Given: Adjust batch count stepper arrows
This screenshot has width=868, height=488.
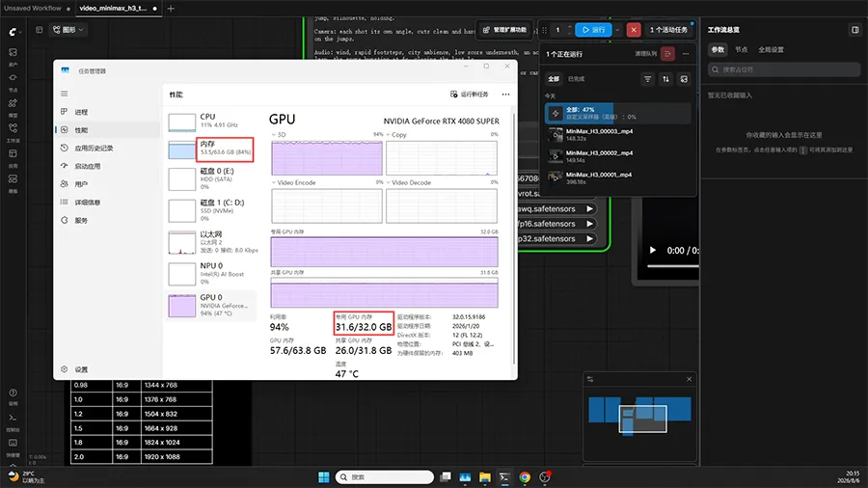Looking at the screenshot, I should coord(570,30).
